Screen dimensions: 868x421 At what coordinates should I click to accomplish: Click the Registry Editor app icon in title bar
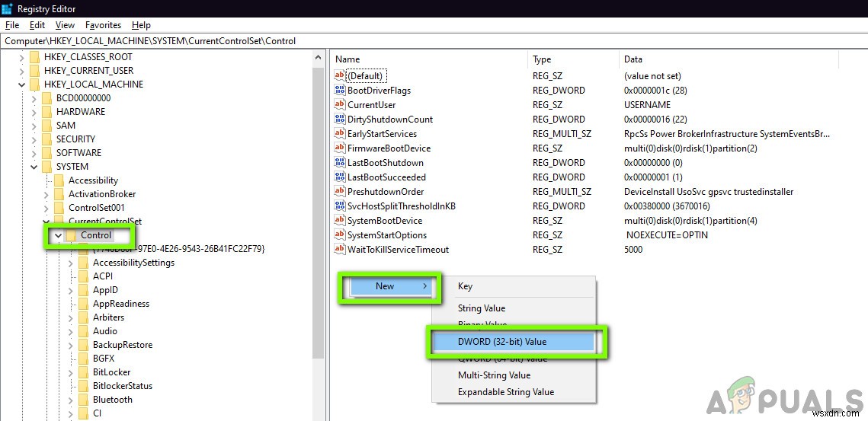click(7, 9)
